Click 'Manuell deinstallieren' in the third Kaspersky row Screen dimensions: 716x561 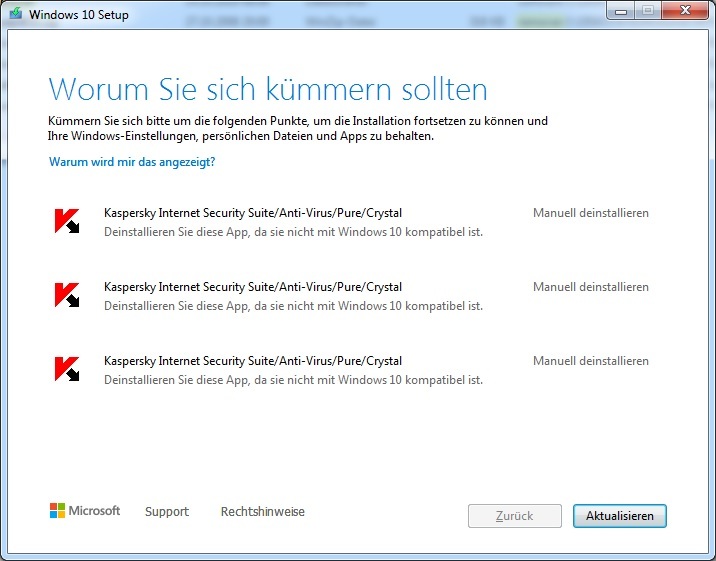[x=591, y=361]
